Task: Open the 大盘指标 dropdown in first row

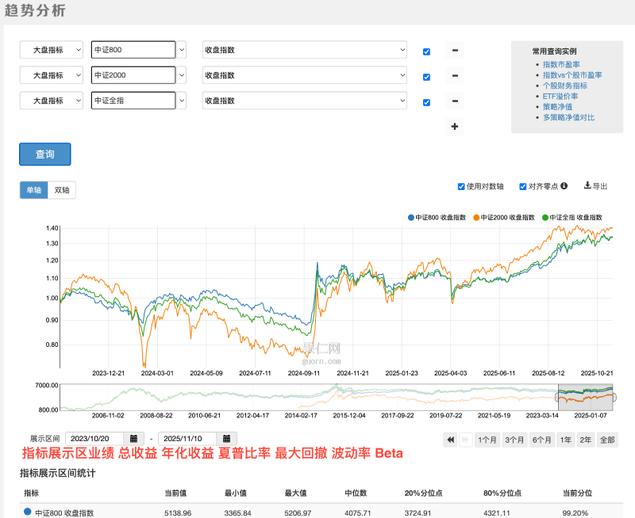Action: click(x=52, y=50)
